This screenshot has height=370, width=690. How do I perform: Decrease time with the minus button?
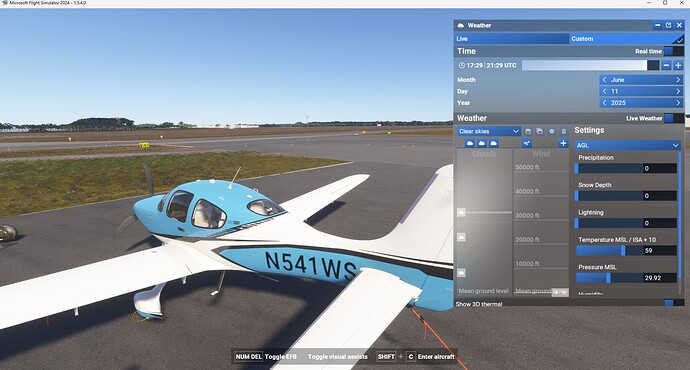tap(666, 66)
